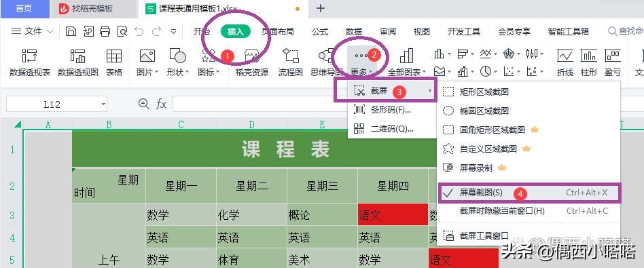Switch to 找稻壳模板 document tab
Screen dimensions: 644x268
point(92,9)
